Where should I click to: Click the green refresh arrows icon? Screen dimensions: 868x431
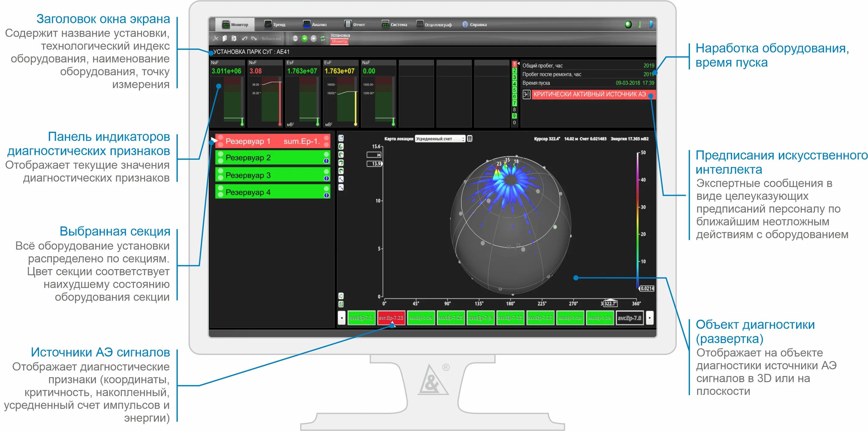click(x=323, y=38)
